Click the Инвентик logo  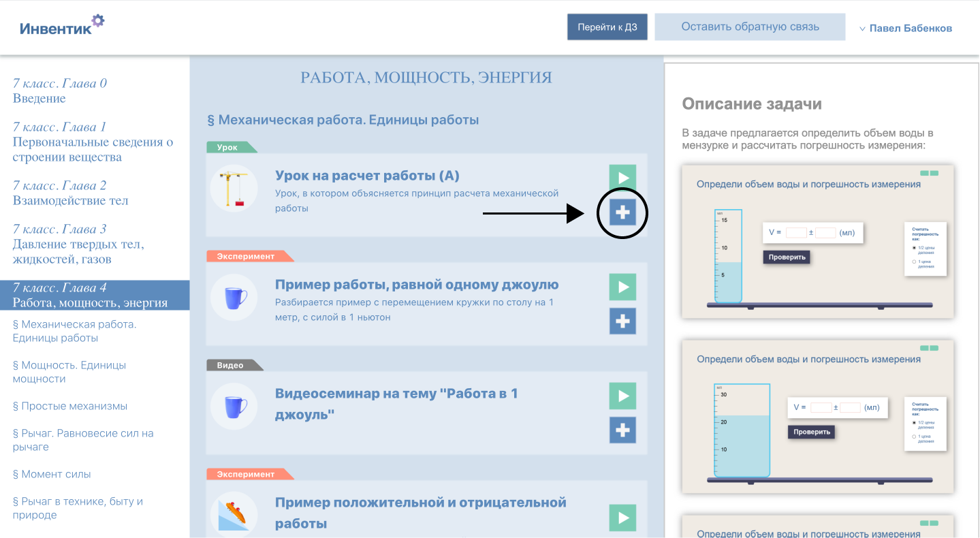[62, 26]
